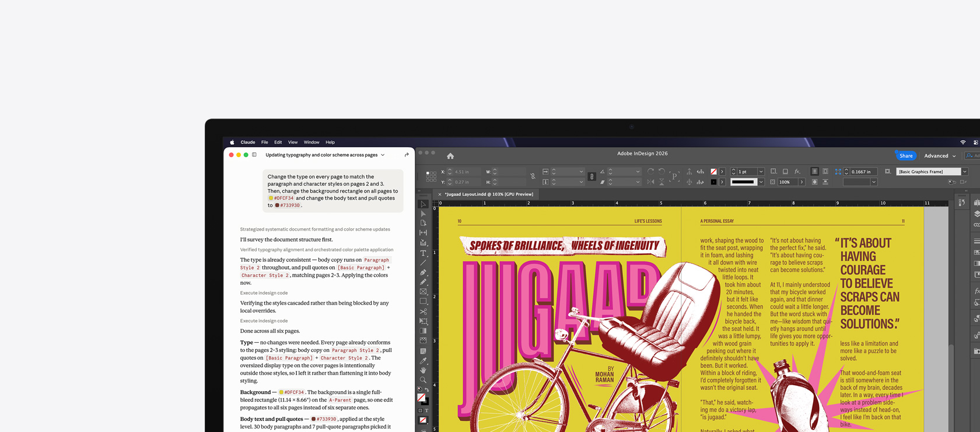Open the Strategized systematic document formatting thought
The width and height of the screenshot is (980, 432).
(315, 229)
